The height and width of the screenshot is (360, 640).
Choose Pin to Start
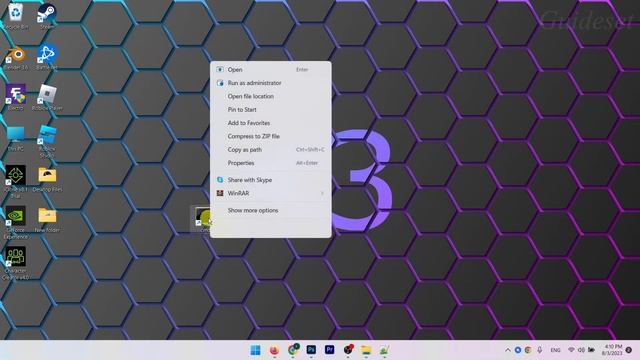[270, 110]
